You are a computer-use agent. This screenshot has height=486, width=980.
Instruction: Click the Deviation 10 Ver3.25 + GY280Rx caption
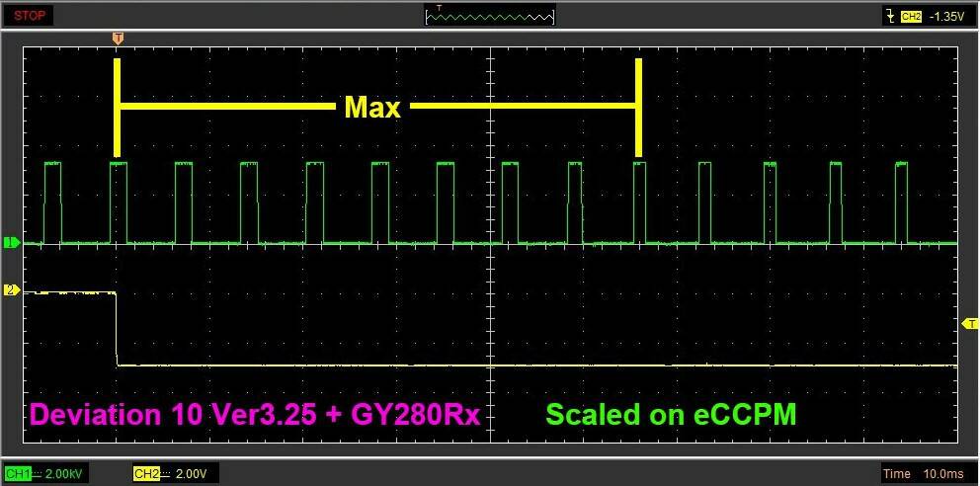tap(255, 415)
